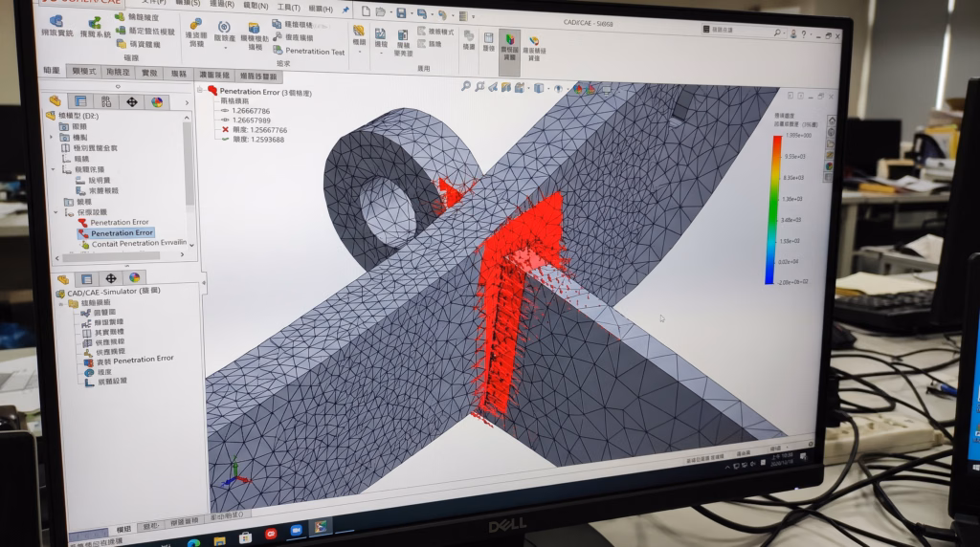980x547 pixels.
Task: Click the XYZ coordinate triad in the viewport
Action: pyautogui.click(x=236, y=473)
